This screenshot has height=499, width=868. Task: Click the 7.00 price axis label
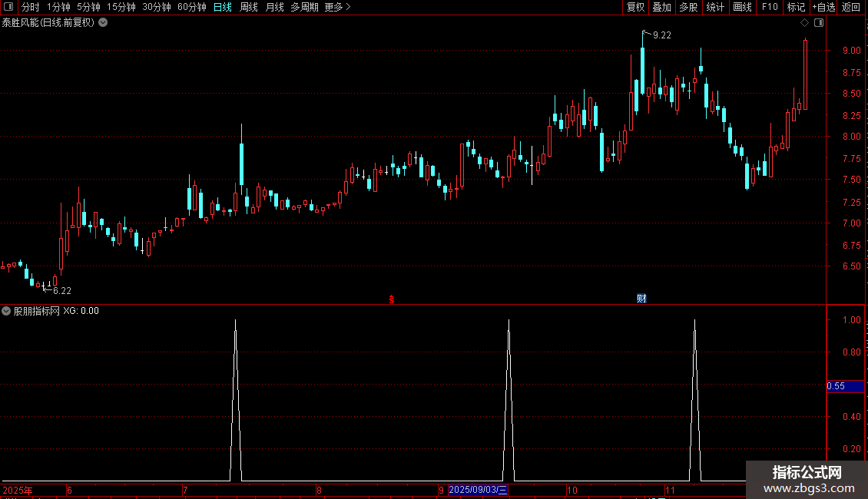(851, 223)
